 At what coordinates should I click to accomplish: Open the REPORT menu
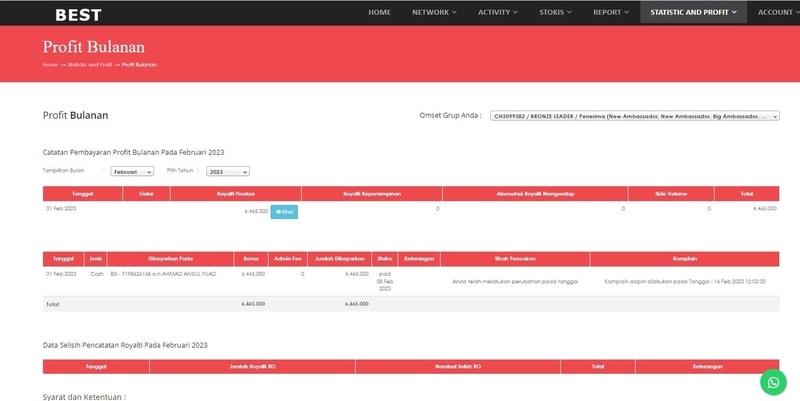[611, 12]
